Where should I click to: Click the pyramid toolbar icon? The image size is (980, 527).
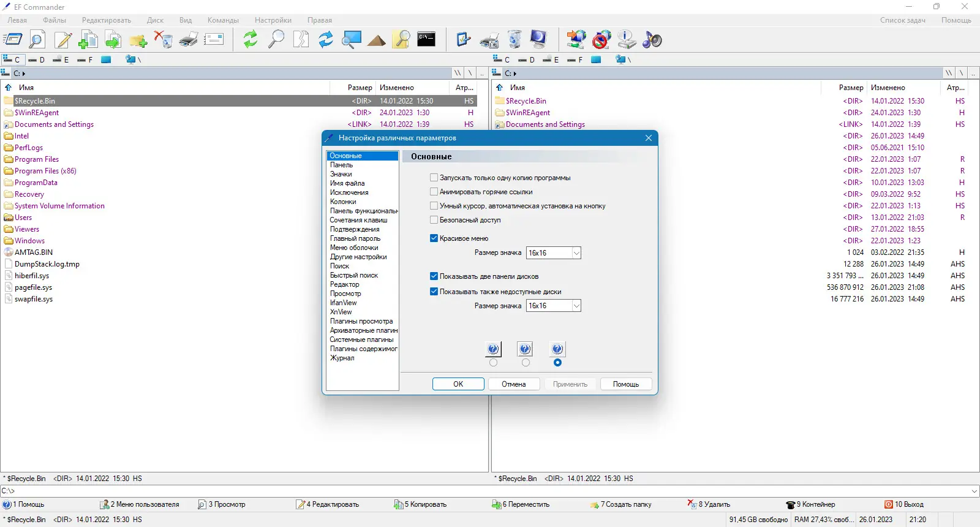[x=376, y=40]
